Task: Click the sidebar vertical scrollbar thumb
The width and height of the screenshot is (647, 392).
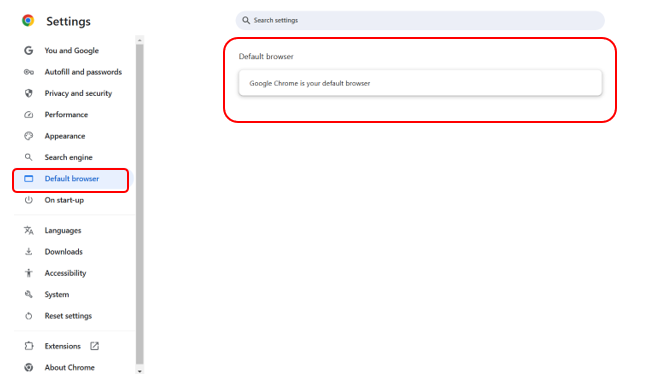Action: pos(139,204)
